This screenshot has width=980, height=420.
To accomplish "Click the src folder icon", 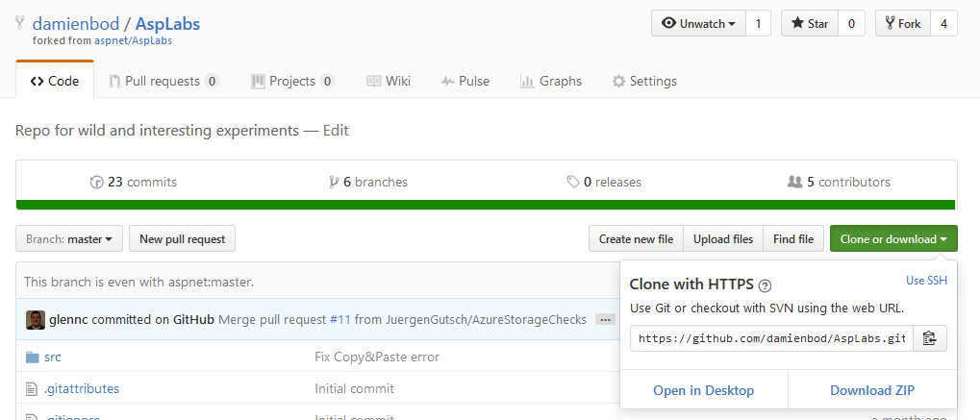I will coord(33,358).
